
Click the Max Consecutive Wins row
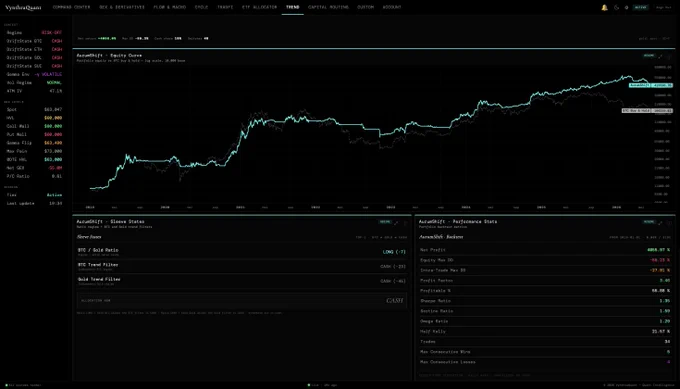coord(545,352)
